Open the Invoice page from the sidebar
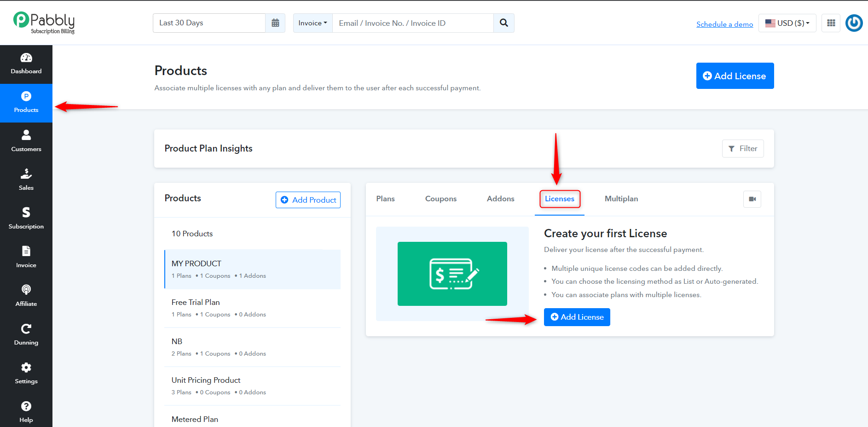868x427 pixels. tap(26, 257)
